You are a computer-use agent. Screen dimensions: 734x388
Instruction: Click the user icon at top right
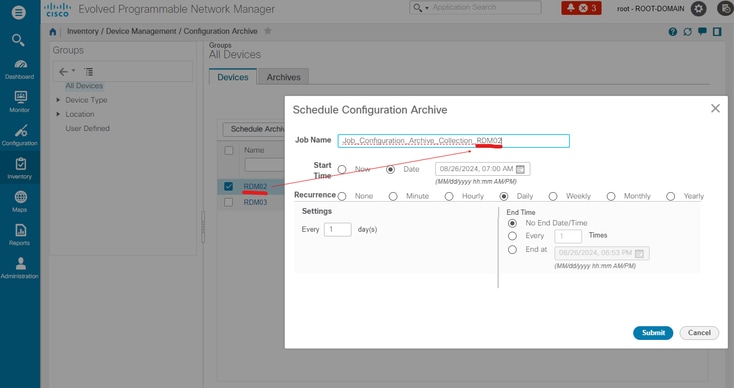[x=725, y=8]
